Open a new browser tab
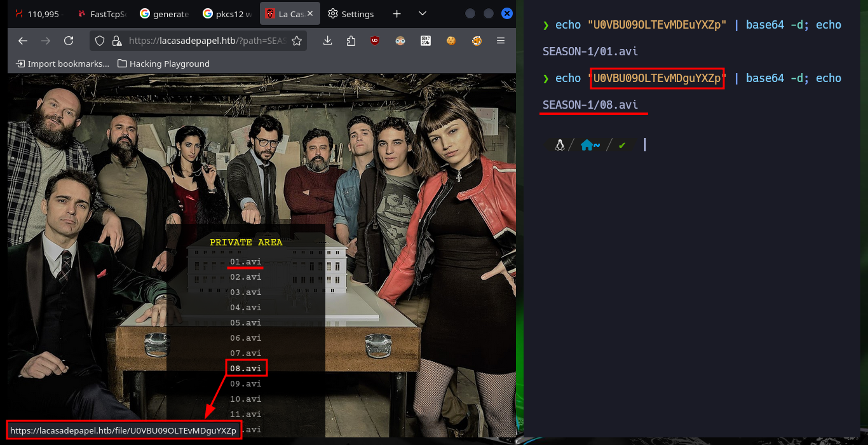Viewport: 868px width, 445px height. point(397,13)
